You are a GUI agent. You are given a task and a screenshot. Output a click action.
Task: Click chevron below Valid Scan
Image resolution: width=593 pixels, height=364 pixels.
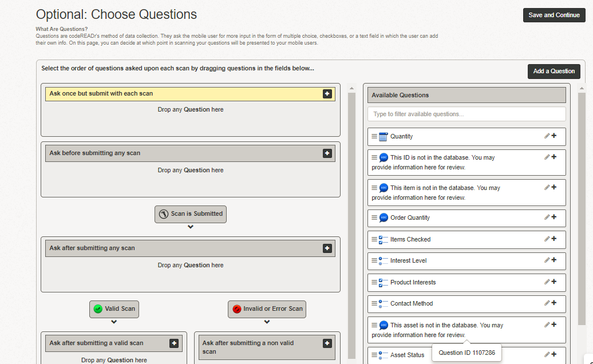coord(114,322)
